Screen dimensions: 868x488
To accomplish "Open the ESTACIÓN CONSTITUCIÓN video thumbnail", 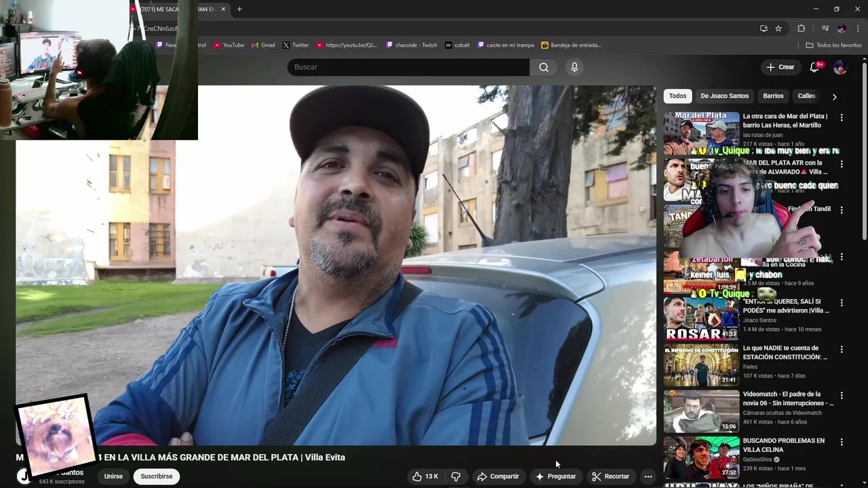I will [x=701, y=365].
